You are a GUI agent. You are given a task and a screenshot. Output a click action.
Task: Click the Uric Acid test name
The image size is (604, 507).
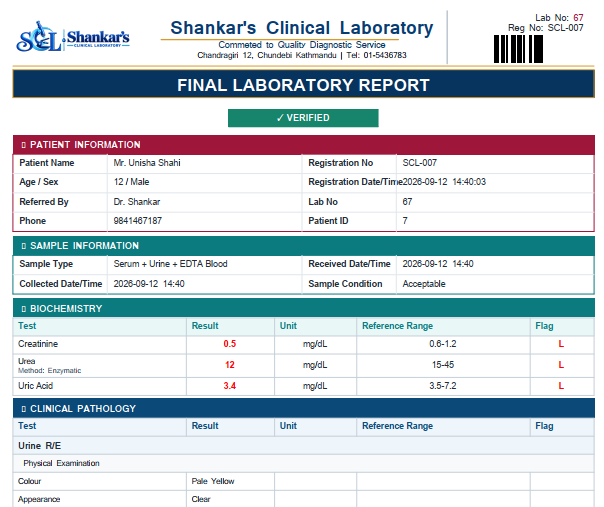(x=35, y=386)
